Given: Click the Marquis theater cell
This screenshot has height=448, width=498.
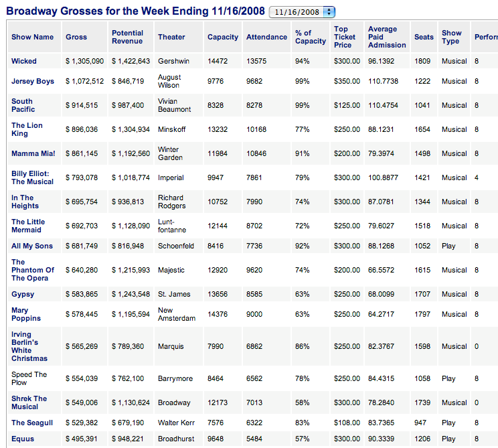Looking at the screenshot, I should click(x=171, y=346).
